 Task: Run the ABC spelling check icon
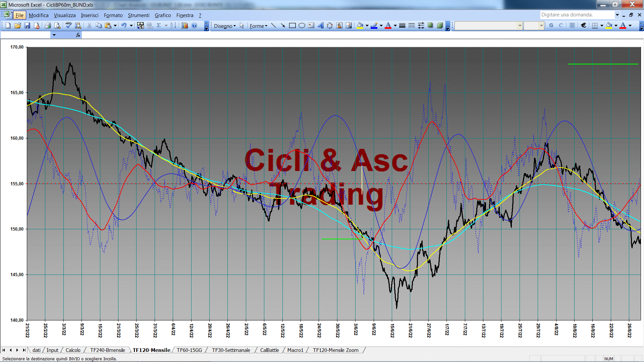68,25
